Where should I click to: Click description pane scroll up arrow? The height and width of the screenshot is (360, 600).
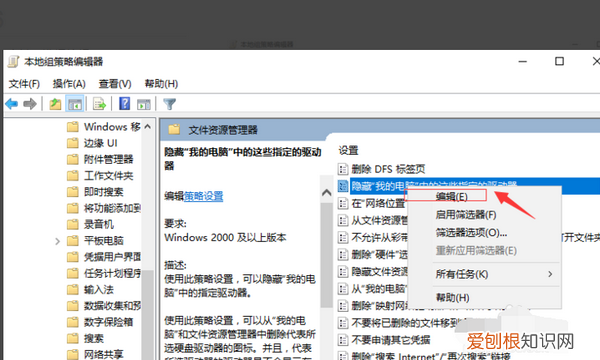coord(326,192)
